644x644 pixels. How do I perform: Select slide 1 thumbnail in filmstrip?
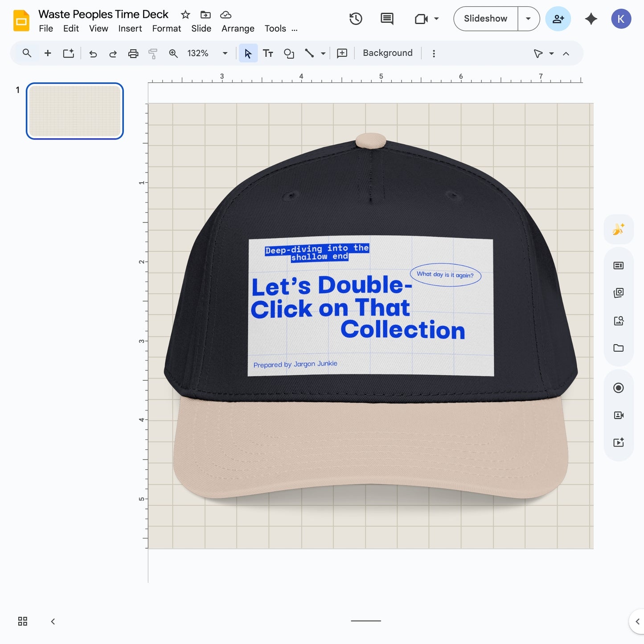click(75, 111)
